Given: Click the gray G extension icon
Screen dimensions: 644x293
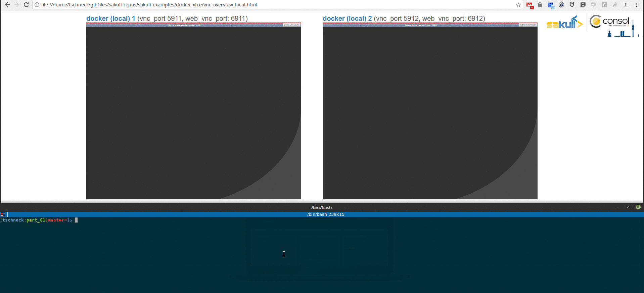Looking at the screenshot, I should pos(604,5).
